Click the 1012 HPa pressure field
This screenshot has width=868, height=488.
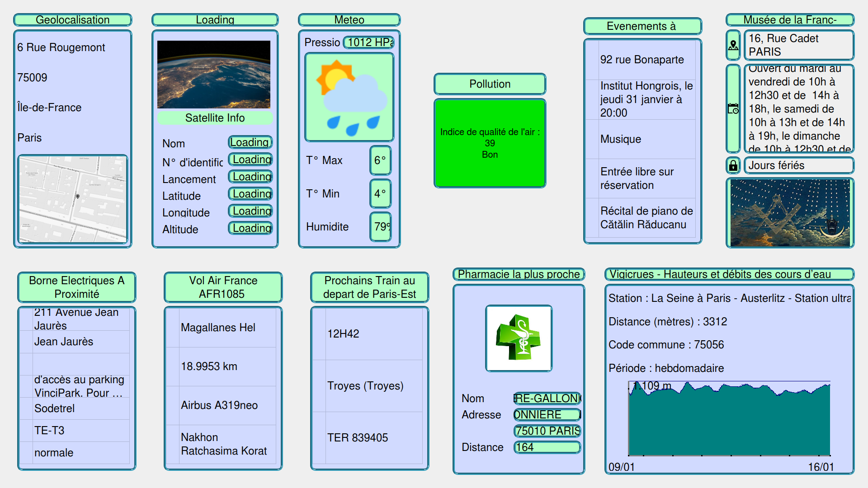tap(368, 42)
